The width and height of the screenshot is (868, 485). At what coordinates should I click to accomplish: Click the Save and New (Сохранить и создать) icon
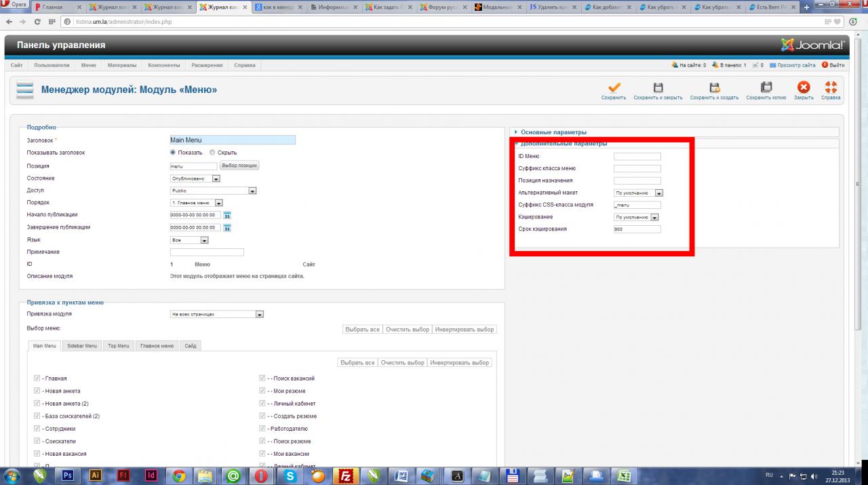tap(714, 88)
